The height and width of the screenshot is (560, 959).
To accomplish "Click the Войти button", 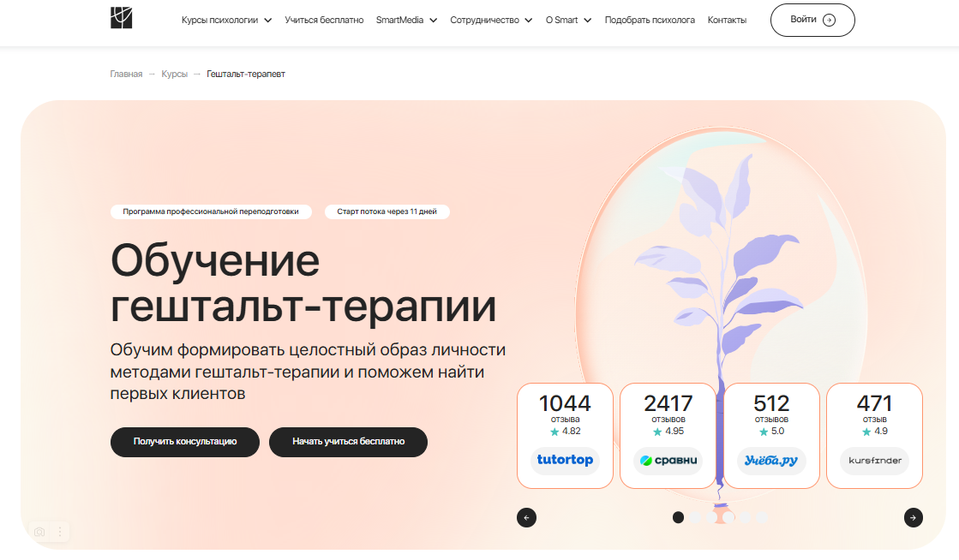I will point(812,20).
